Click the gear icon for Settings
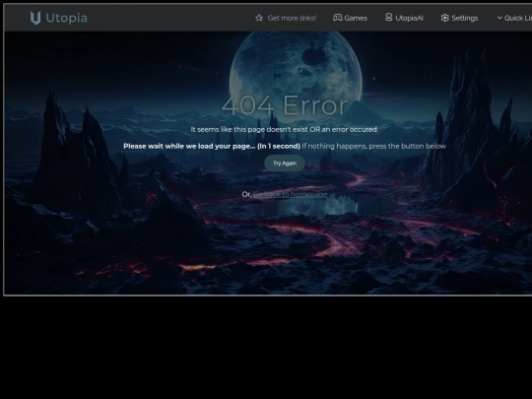The width and height of the screenshot is (532, 399). (444, 18)
